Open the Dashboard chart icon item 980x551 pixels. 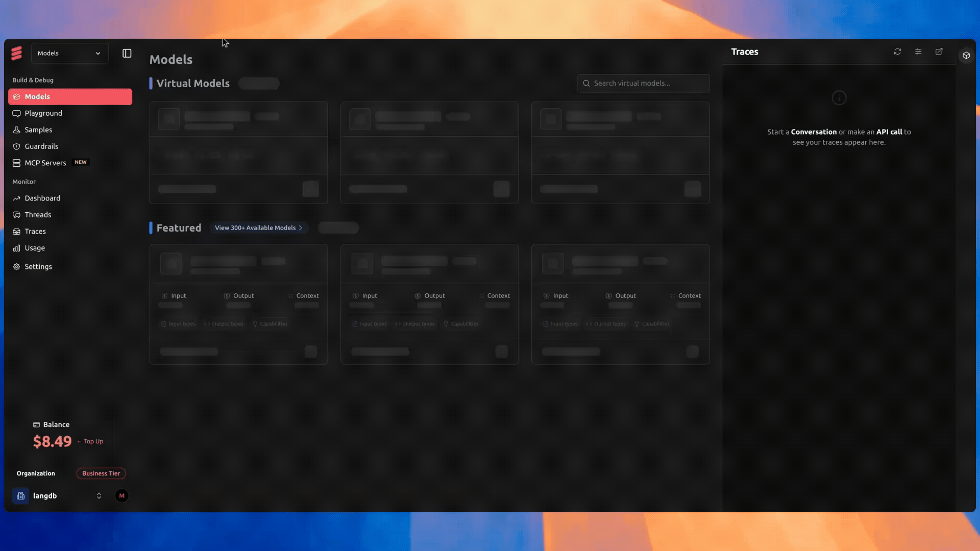(x=42, y=198)
